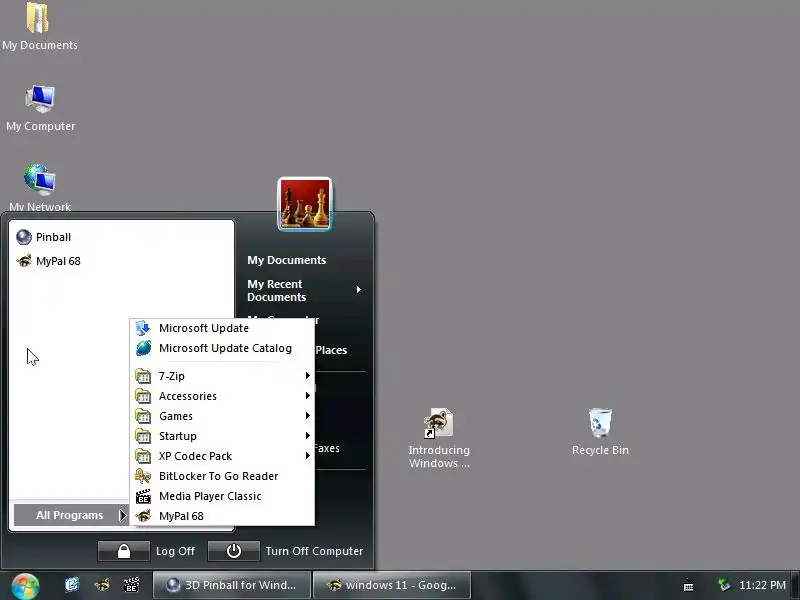This screenshot has height=600, width=800.
Task: Open MyPal raccoon icon in quick launch
Action: pos(102,585)
